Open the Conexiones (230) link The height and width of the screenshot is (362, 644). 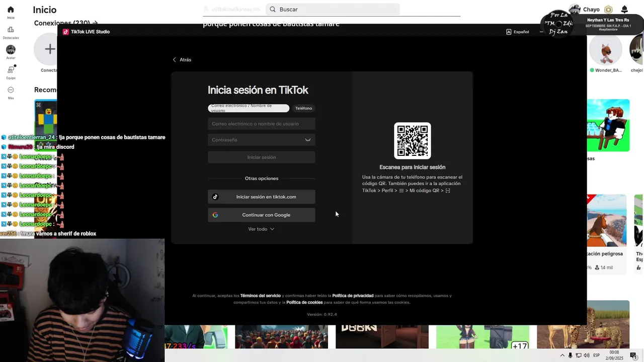(66, 23)
